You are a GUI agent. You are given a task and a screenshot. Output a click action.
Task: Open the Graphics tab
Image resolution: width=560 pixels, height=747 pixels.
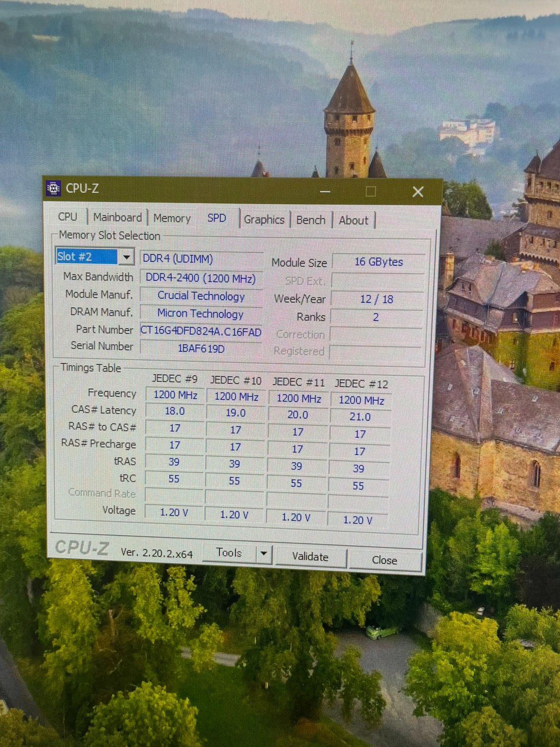coord(264,219)
